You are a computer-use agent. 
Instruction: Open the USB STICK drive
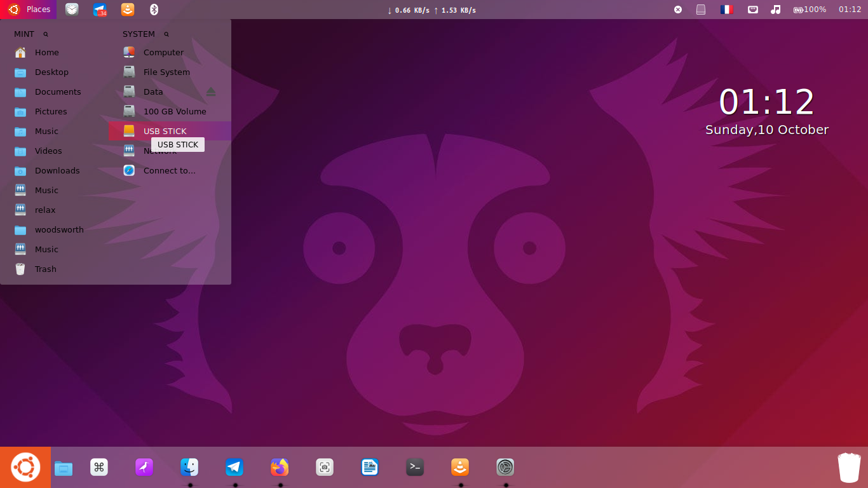[170, 132]
